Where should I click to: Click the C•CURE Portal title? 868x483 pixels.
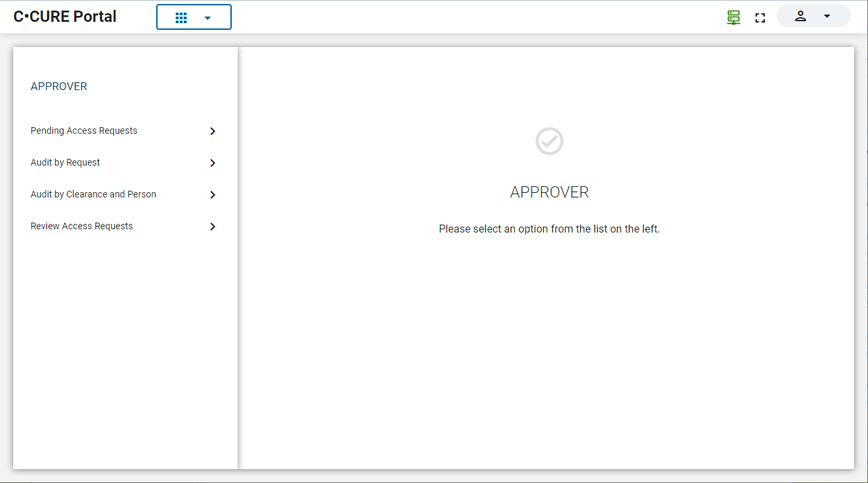[x=65, y=17]
